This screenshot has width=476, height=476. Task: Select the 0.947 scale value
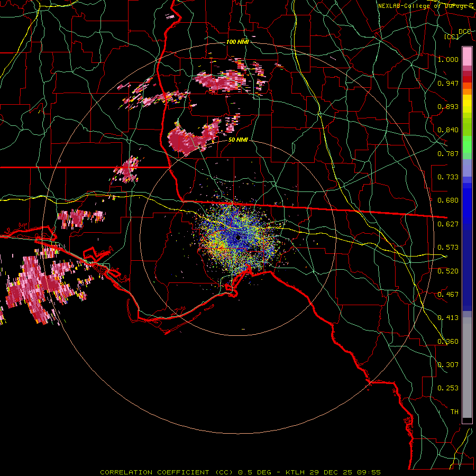tap(448, 83)
